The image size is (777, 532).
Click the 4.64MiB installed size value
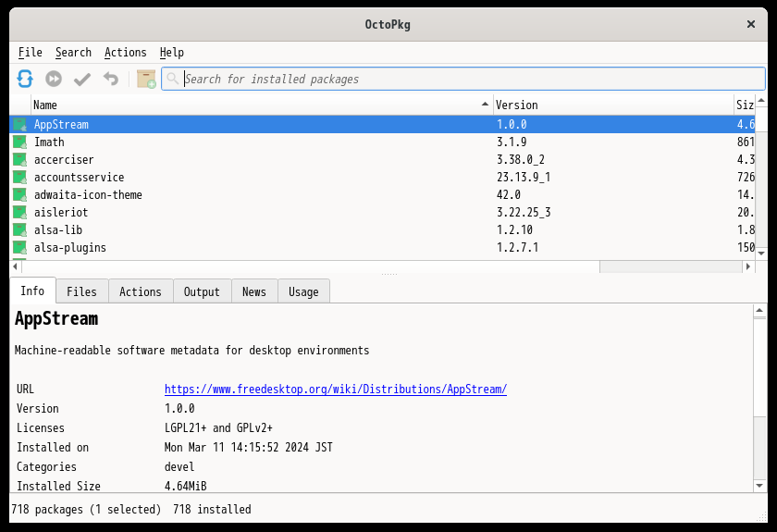pos(185,486)
